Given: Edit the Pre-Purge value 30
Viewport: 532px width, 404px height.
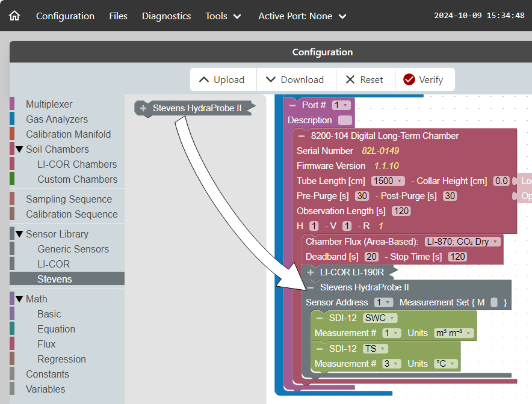Looking at the screenshot, I should pos(362,196).
